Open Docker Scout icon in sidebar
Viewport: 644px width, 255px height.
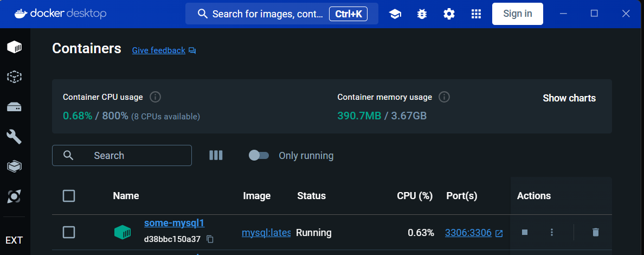(x=15, y=196)
